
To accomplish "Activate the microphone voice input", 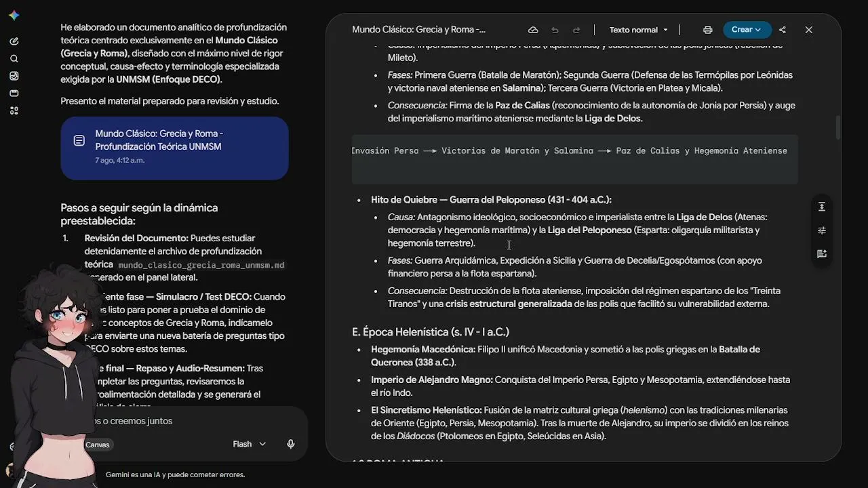I will [290, 444].
